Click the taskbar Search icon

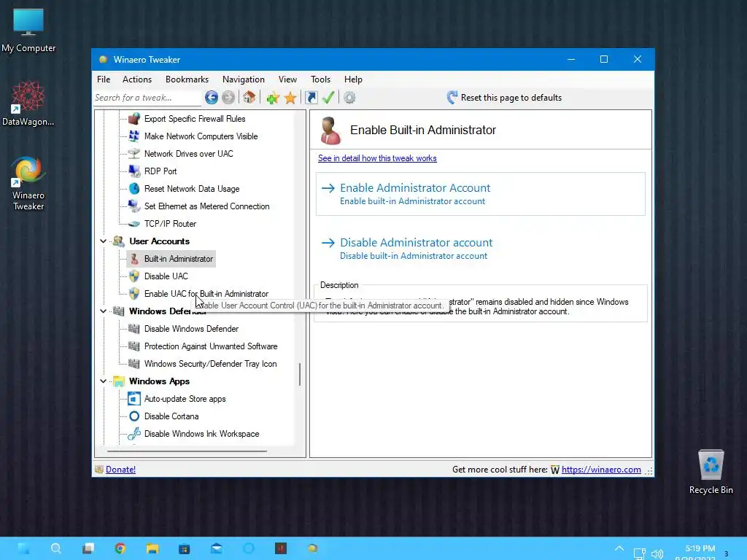[55, 548]
